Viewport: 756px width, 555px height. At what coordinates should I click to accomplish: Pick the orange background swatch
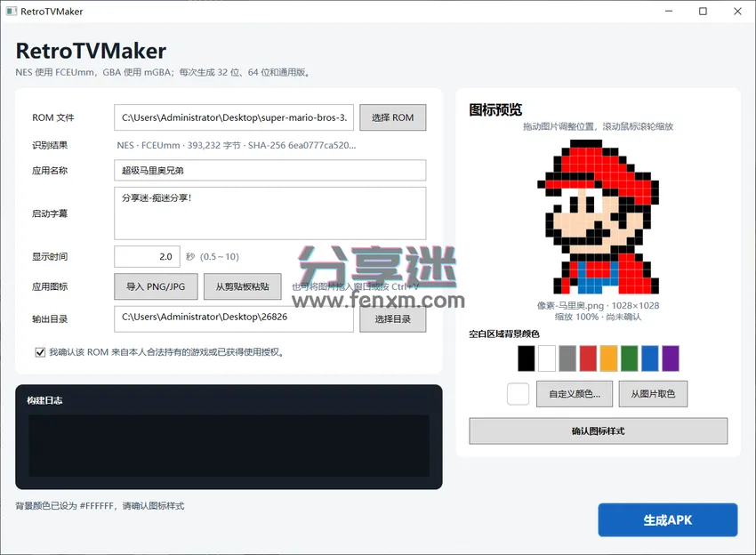tap(608, 358)
